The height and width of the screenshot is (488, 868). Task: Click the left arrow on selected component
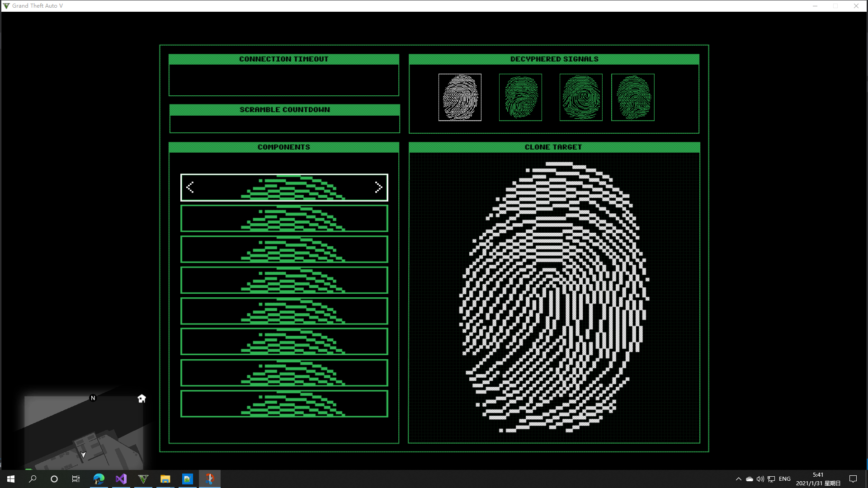tap(190, 188)
